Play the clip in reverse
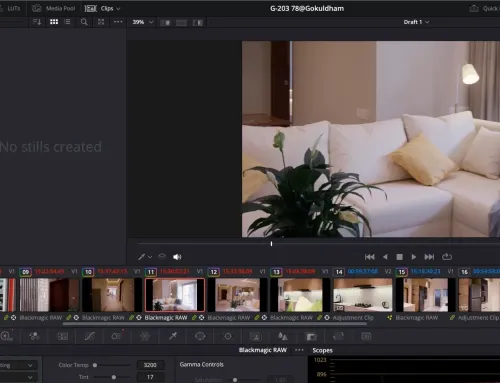The width and height of the screenshot is (500, 383). (x=385, y=257)
